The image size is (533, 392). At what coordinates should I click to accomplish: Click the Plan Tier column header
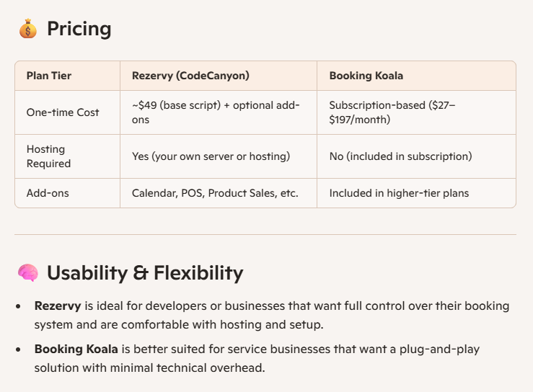click(49, 76)
